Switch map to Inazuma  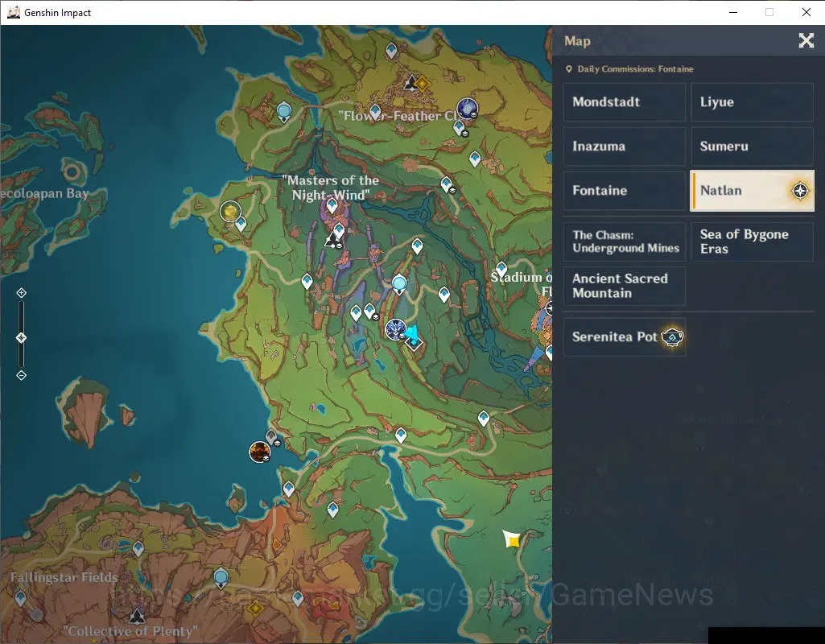tap(625, 147)
